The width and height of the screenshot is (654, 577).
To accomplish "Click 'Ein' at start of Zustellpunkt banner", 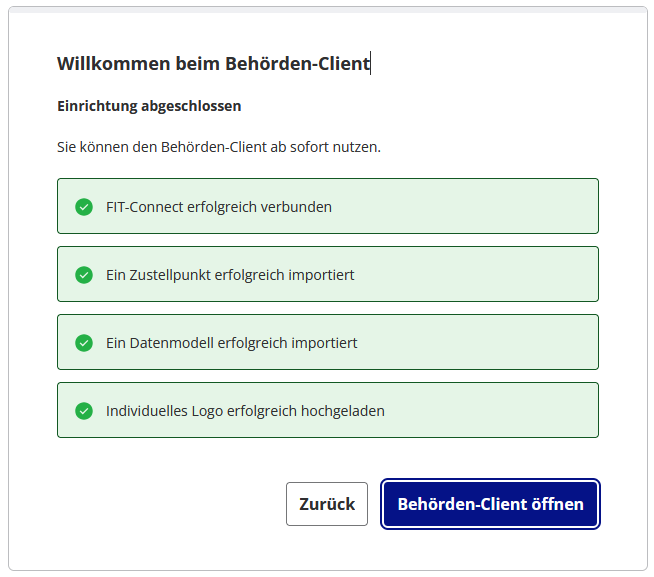I will pyautogui.click(x=116, y=275).
